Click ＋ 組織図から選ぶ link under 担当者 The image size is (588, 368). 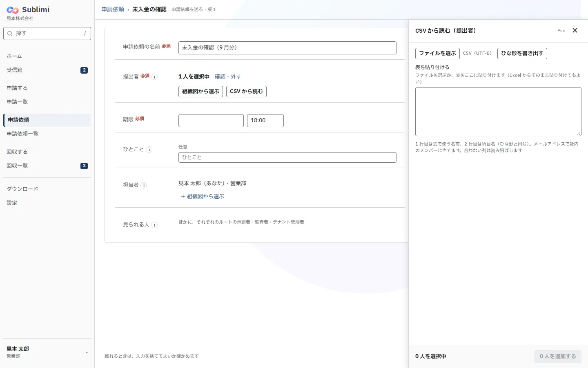point(203,196)
